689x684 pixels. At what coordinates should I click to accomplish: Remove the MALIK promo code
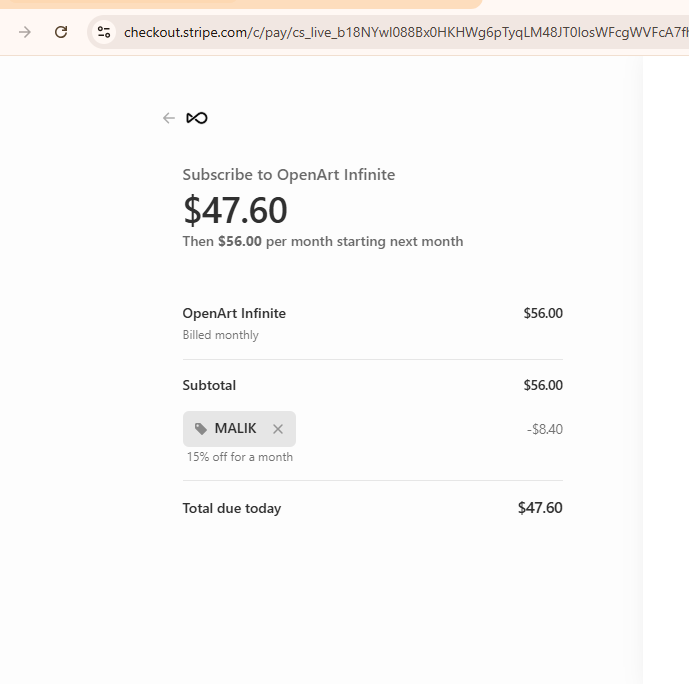[x=278, y=429]
